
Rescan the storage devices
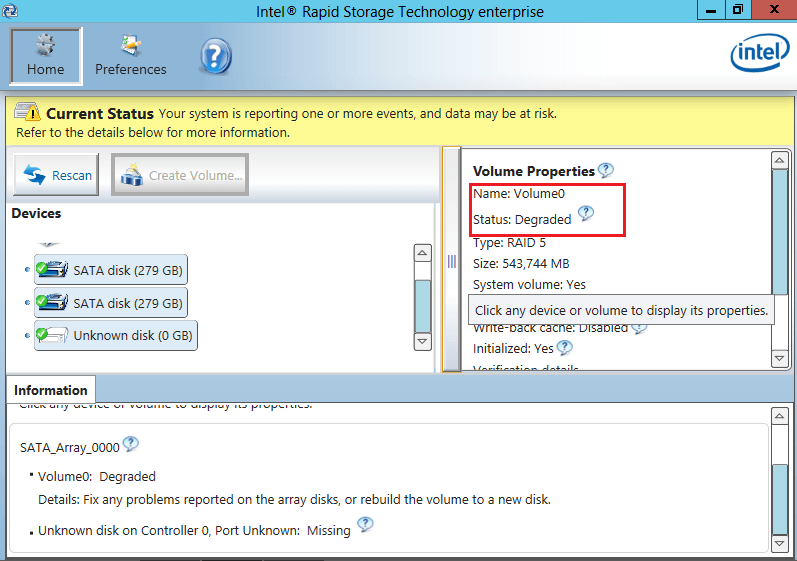(56, 175)
